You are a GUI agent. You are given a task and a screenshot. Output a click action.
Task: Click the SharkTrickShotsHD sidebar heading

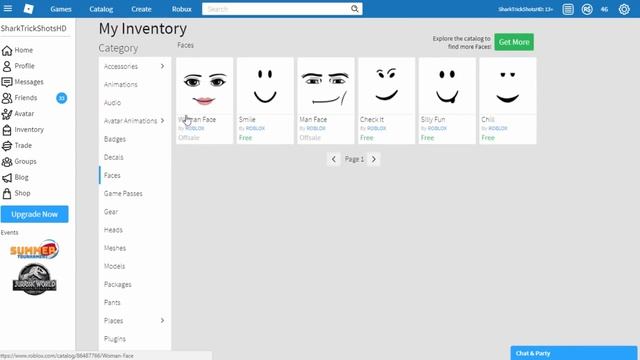pos(33,28)
